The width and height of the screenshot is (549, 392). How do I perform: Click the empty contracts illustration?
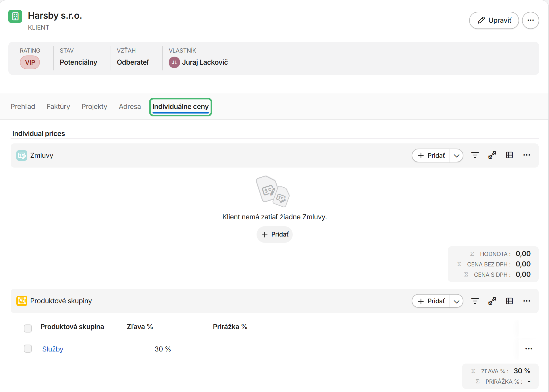click(273, 191)
